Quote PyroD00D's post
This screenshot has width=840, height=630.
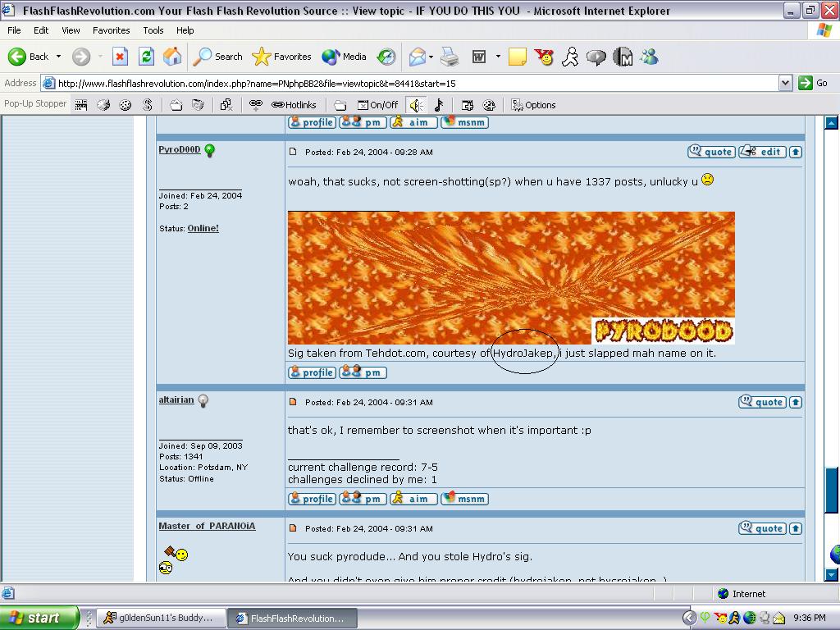(x=711, y=152)
